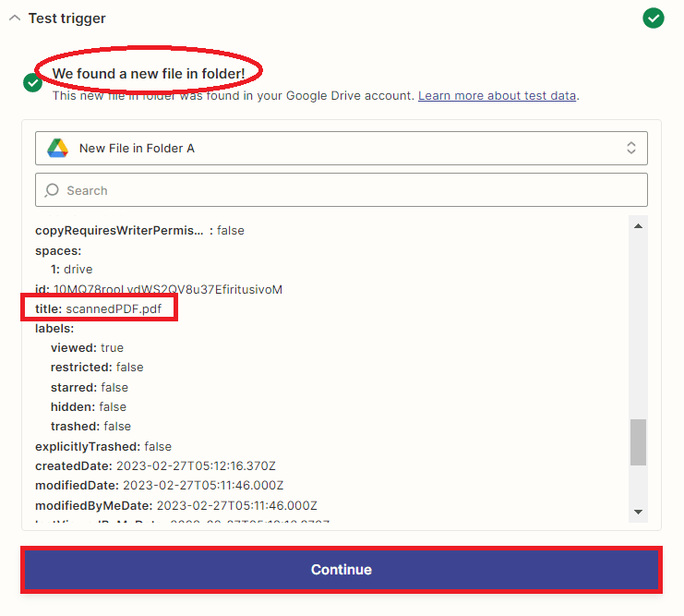Click the green success check beside the found-file message
684x616 pixels.
(32, 83)
